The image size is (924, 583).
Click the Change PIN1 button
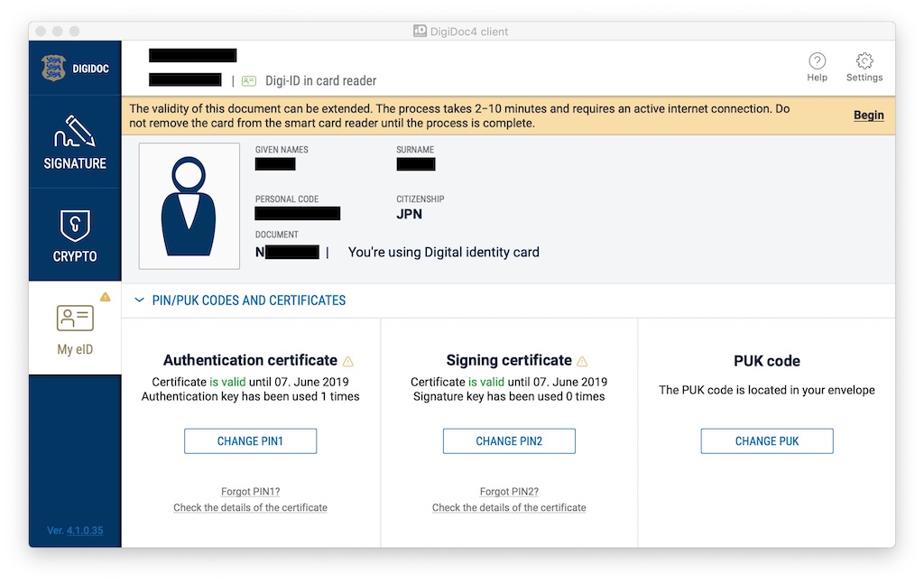tap(251, 441)
